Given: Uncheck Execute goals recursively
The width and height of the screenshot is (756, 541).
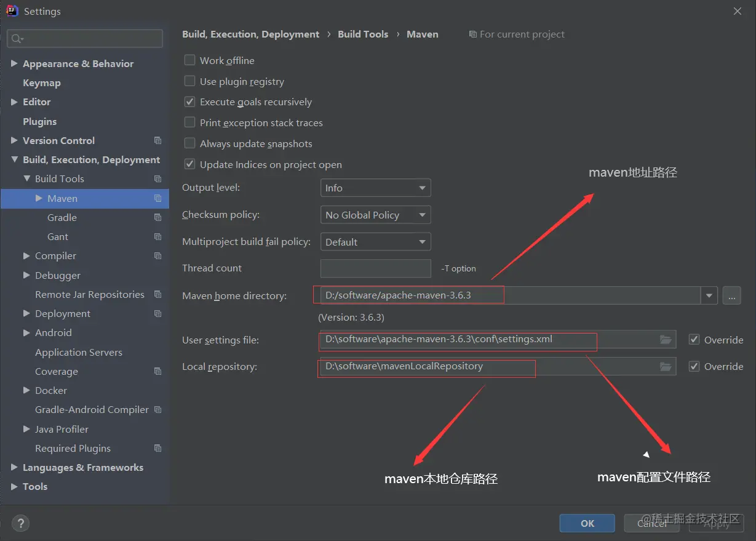Looking at the screenshot, I should click(190, 102).
